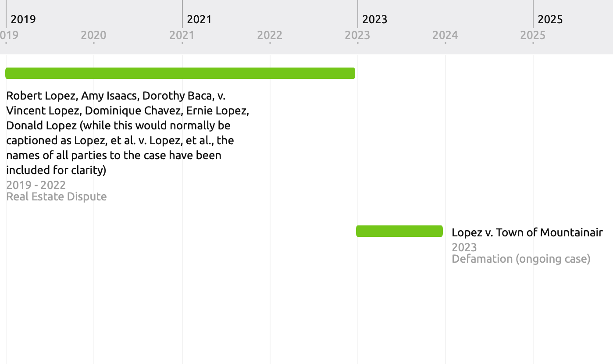The image size is (613, 364).
Task: Open the Lopez v. Town of Mountainair title
Action: (x=527, y=232)
